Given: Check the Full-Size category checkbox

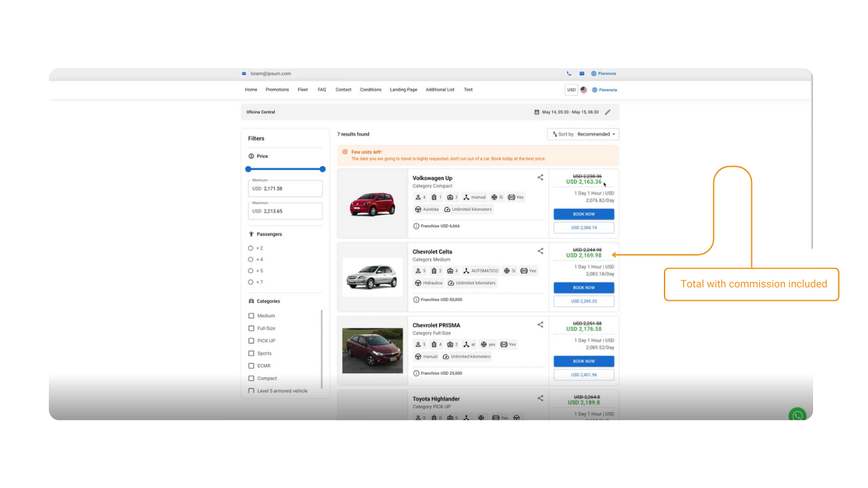Looking at the screenshot, I should (252, 329).
